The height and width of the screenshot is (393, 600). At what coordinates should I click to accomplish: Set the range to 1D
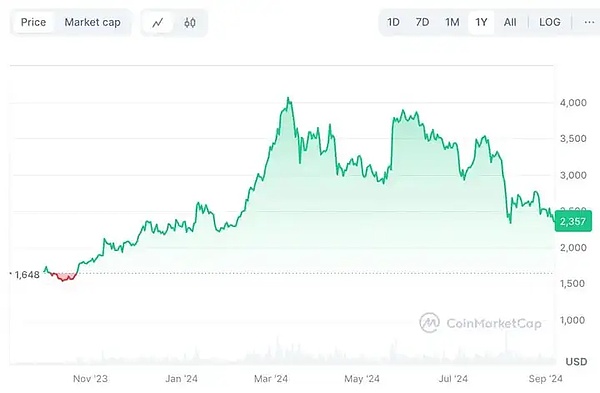click(393, 22)
